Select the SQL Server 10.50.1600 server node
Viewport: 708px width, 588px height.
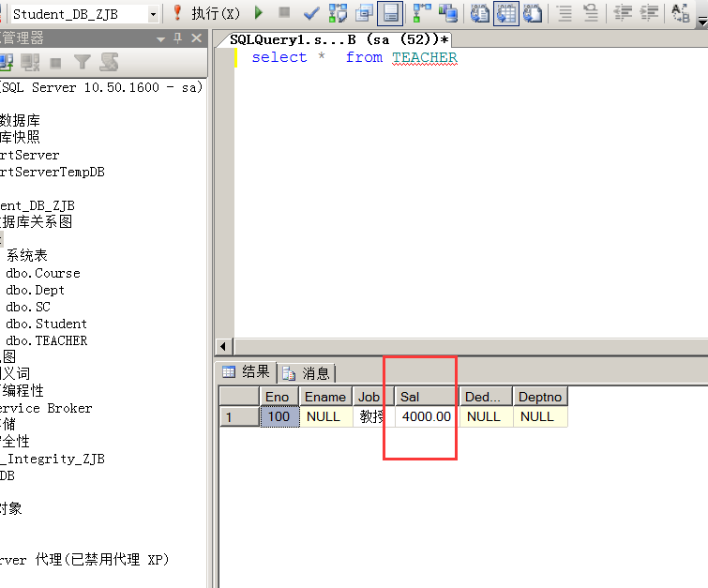click(101, 87)
